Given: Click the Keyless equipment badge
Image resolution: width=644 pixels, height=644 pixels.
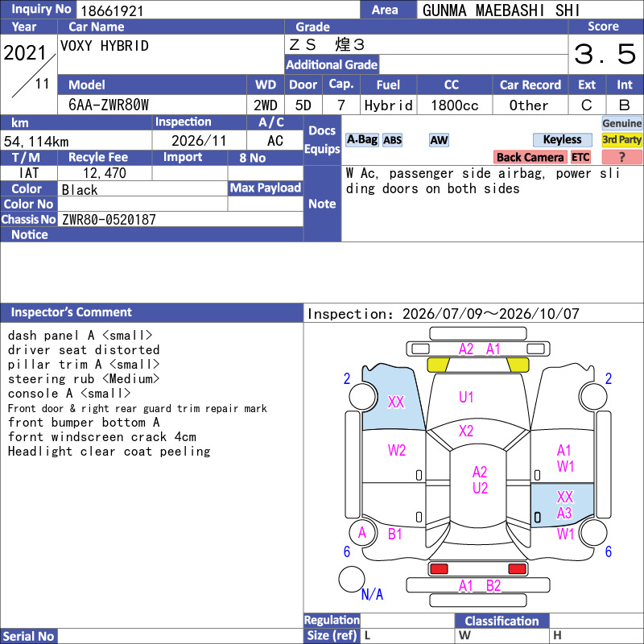Looking at the screenshot, I should click(x=562, y=140).
